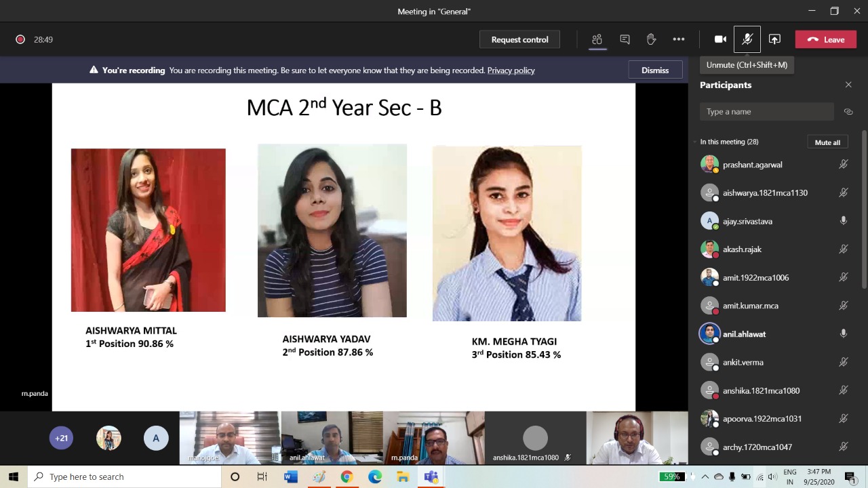The width and height of the screenshot is (868, 488).
Task: Copy meeting join link icon
Action: coord(848,112)
